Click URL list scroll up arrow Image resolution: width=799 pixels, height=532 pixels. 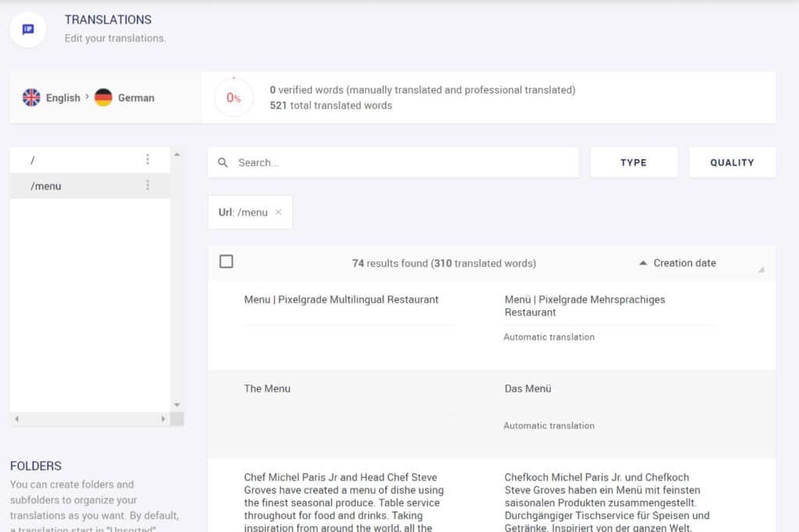[x=177, y=154]
